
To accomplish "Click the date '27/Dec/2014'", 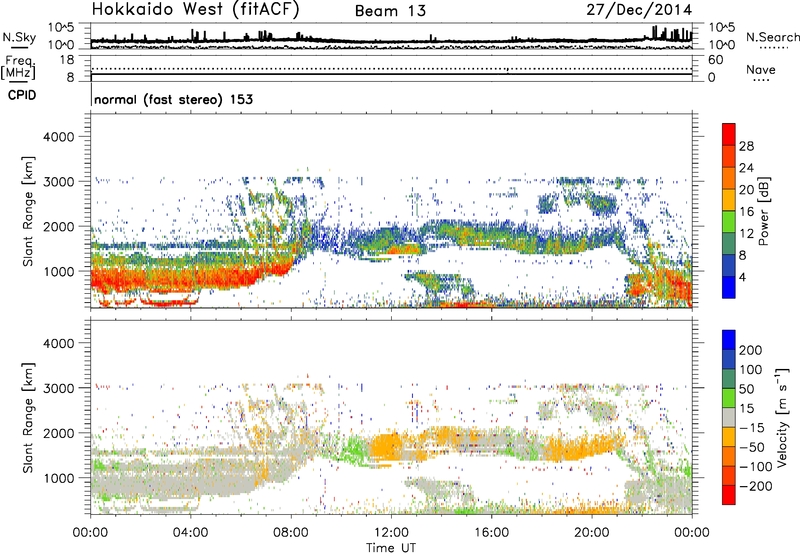I will (x=639, y=10).
